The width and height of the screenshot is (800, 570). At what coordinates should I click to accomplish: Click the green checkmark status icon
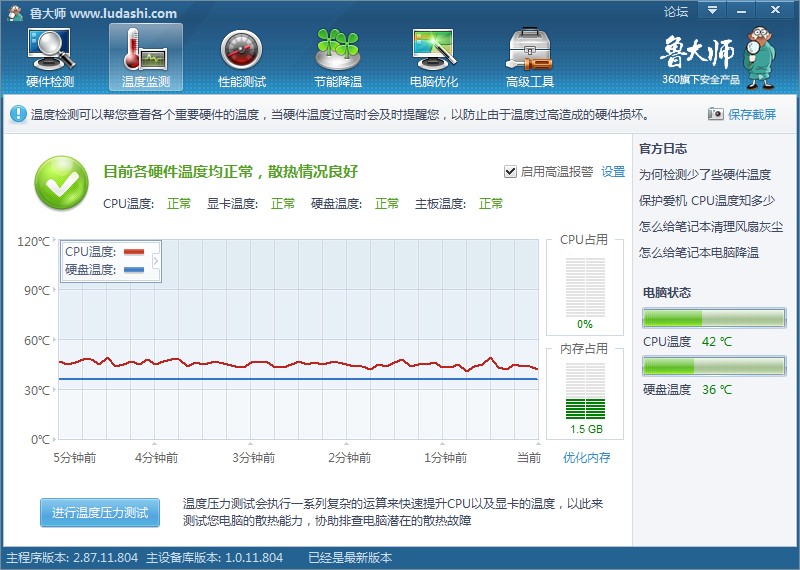click(x=62, y=183)
